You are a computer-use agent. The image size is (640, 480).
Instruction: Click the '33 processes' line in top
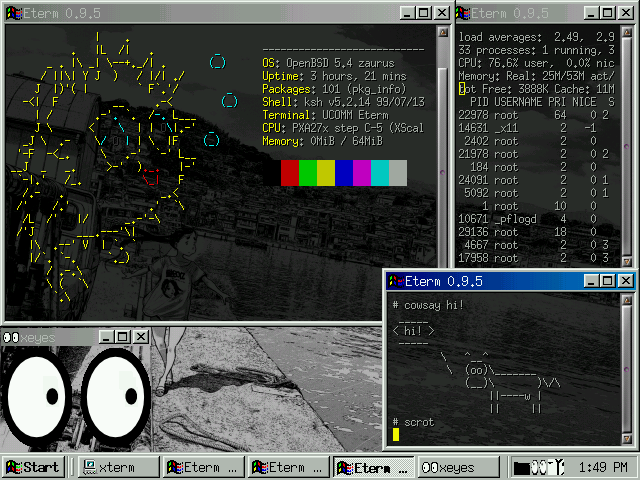(x=536, y=50)
